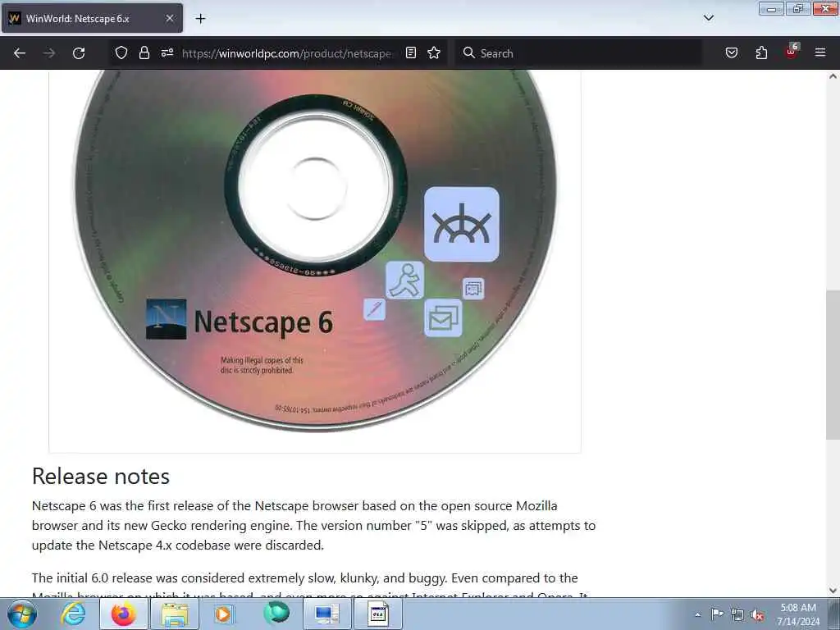This screenshot has width=840, height=630.
Task: Reload the current page
Action: pyautogui.click(x=79, y=53)
